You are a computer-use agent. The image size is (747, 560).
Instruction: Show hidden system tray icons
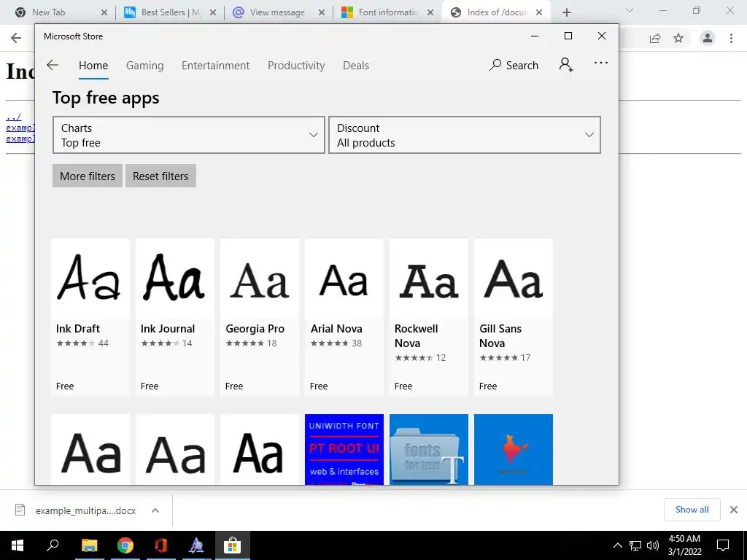617,545
